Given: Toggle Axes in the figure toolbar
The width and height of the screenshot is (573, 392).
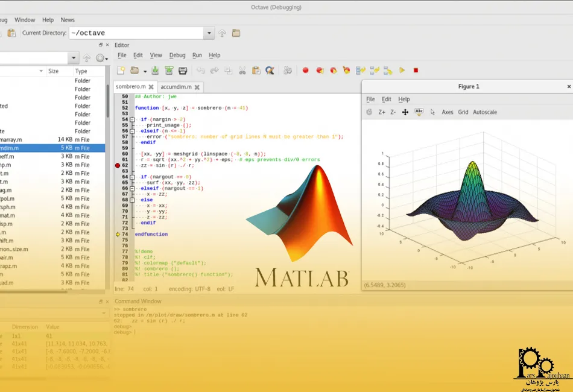Looking at the screenshot, I should click(x=448, y=112).
